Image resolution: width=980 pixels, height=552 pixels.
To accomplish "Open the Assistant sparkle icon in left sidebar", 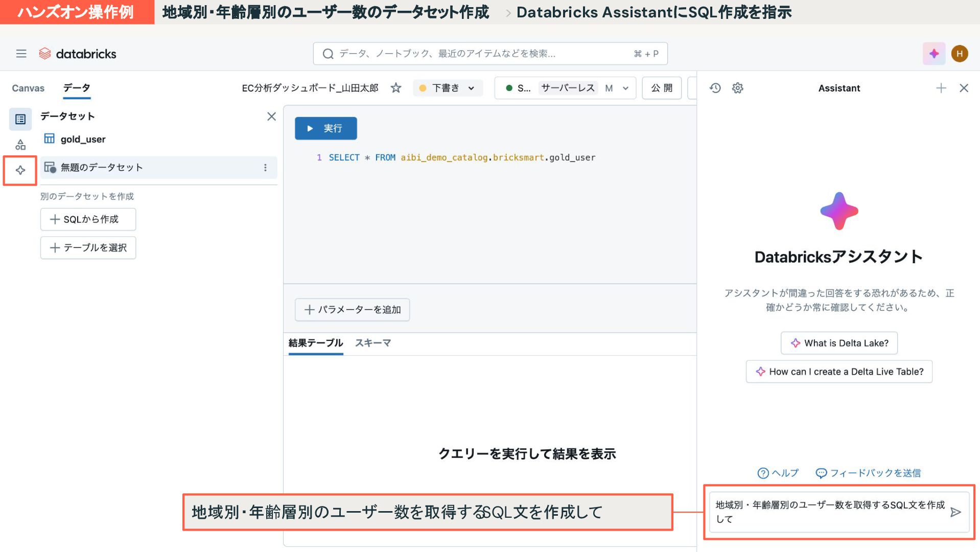I will pos(20,170).
